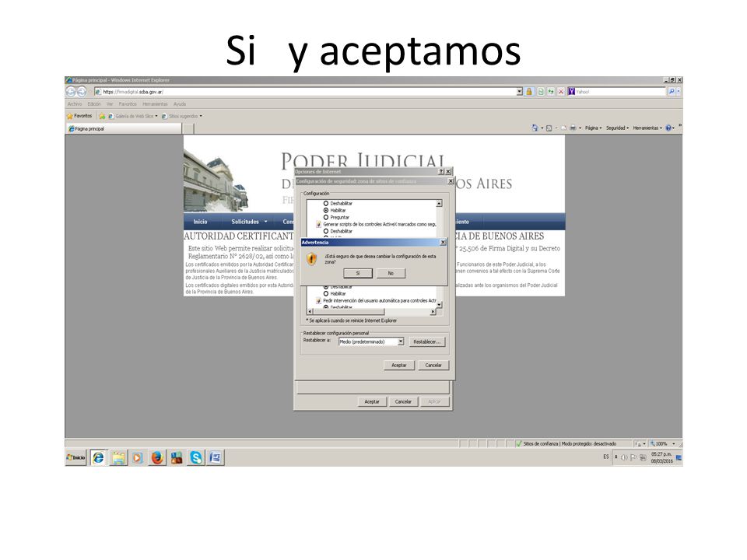The image size is (747, 560).
Task: Click the compatibility view icon
Action: [541, 92]
